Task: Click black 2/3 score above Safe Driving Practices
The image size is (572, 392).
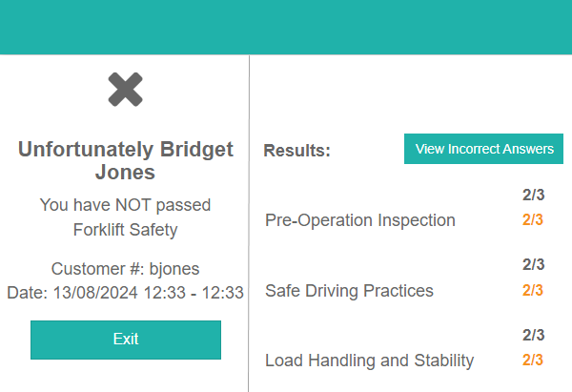Action: [533, 264]
